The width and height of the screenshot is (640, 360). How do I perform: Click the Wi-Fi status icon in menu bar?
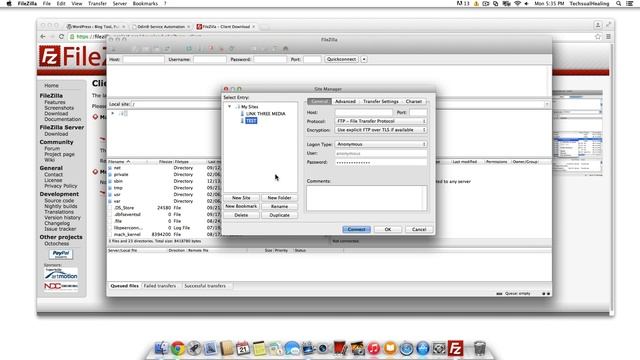518,3
